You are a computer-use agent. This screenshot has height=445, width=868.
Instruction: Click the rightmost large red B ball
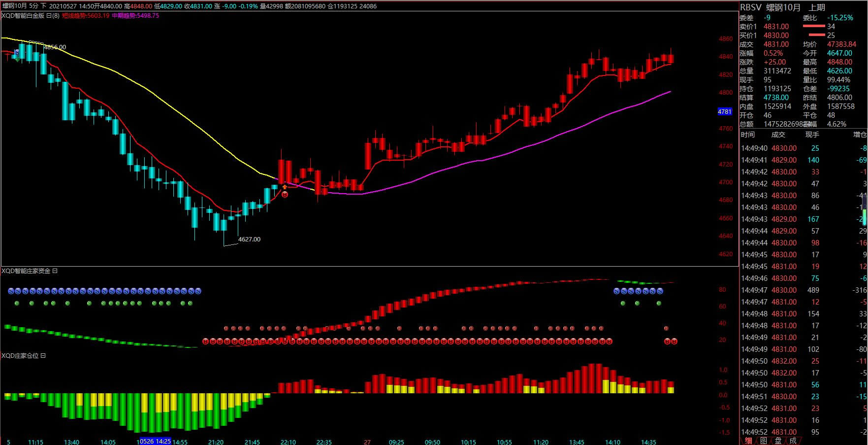674,341
